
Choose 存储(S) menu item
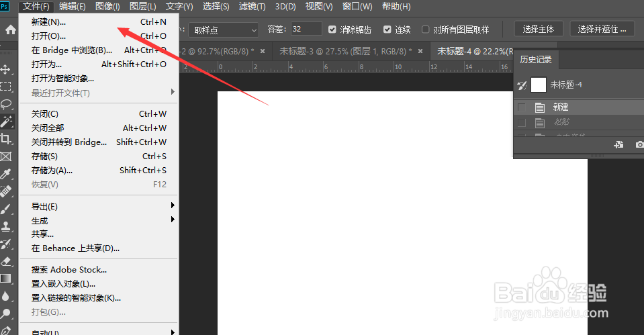pos(99,156)
